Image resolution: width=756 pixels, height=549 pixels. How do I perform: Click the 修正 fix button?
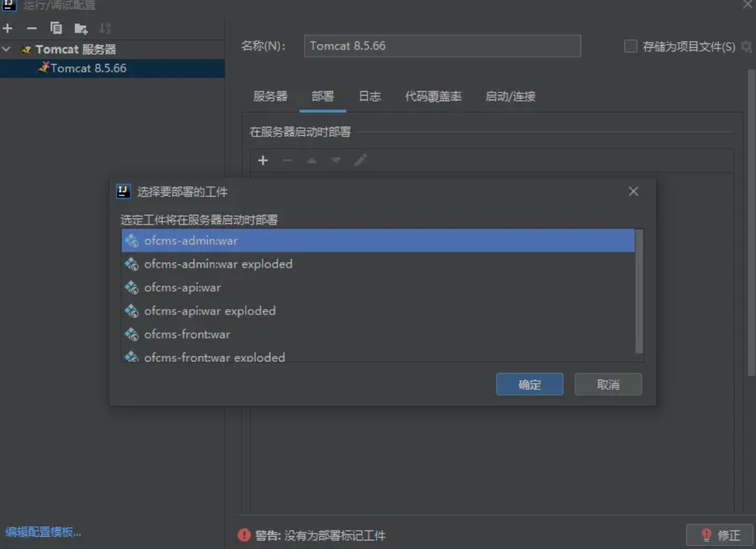(719, 535)
